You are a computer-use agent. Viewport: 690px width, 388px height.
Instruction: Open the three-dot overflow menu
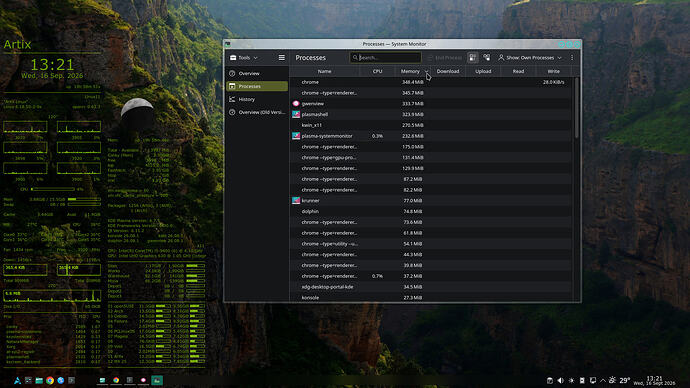[x=572, y=58]
